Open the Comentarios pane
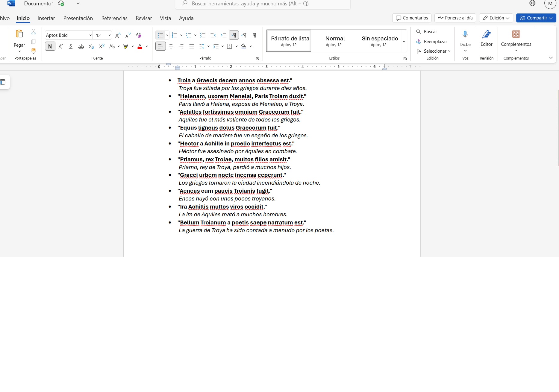 tap(412, 18)
